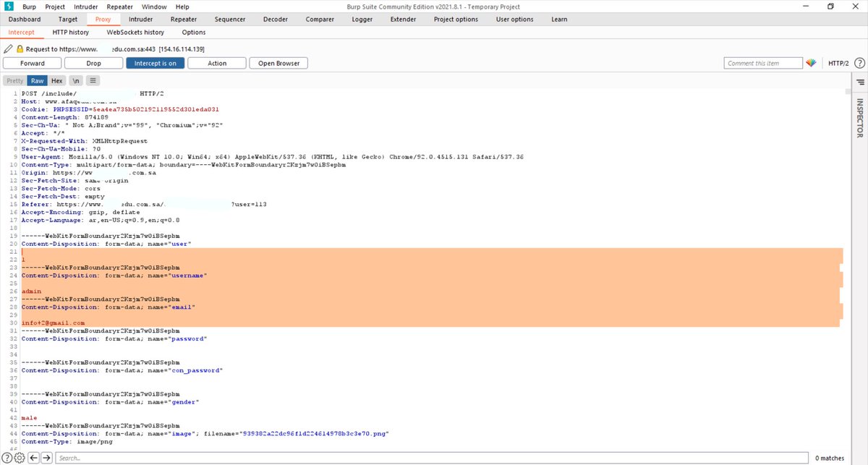This screenshot has height=465, width=868.
Task: Click the info+2@gmail.com value
Action: (53, 323)
